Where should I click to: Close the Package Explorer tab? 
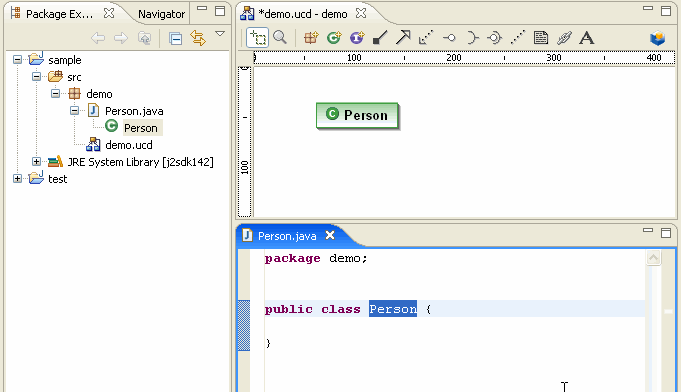pos(109,13)
